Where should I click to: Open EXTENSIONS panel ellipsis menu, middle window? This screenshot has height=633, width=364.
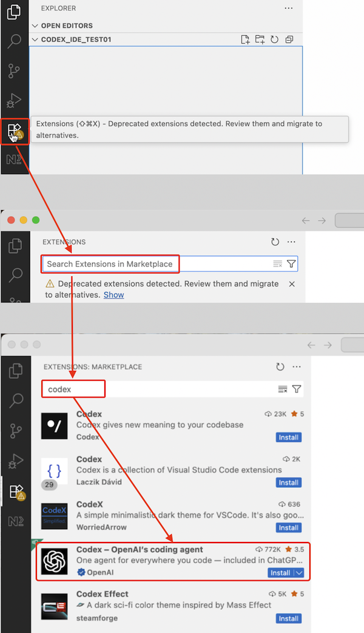[291, 242]
